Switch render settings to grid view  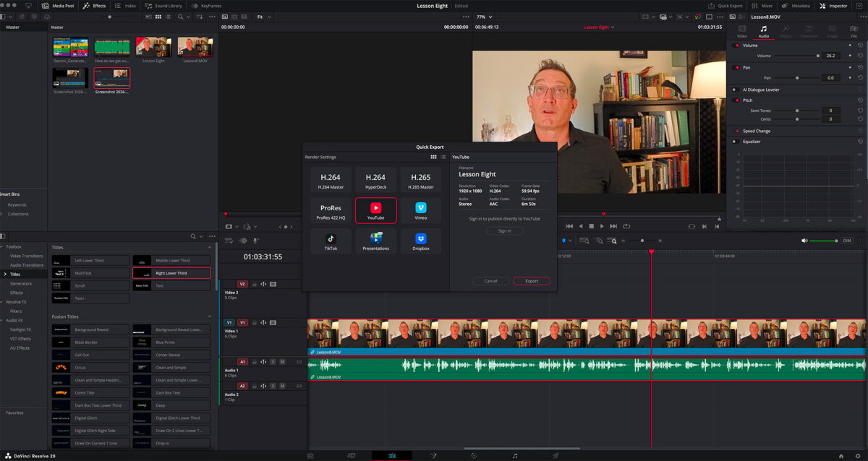pyautogui.click(x=433, y=157)
